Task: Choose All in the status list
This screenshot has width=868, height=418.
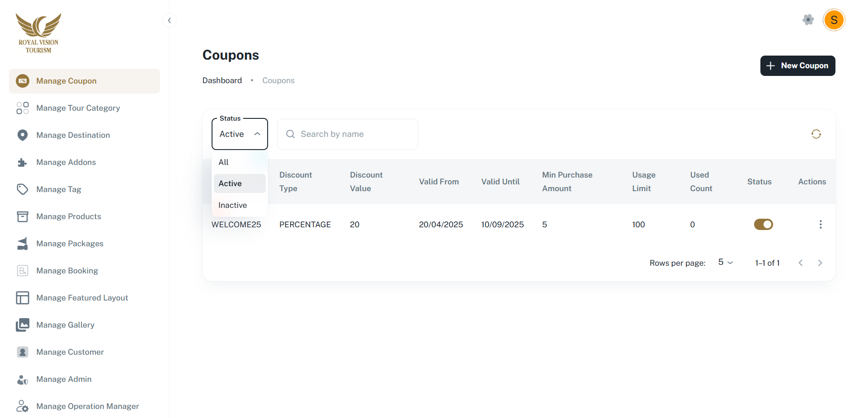Action: coord(224,162)
